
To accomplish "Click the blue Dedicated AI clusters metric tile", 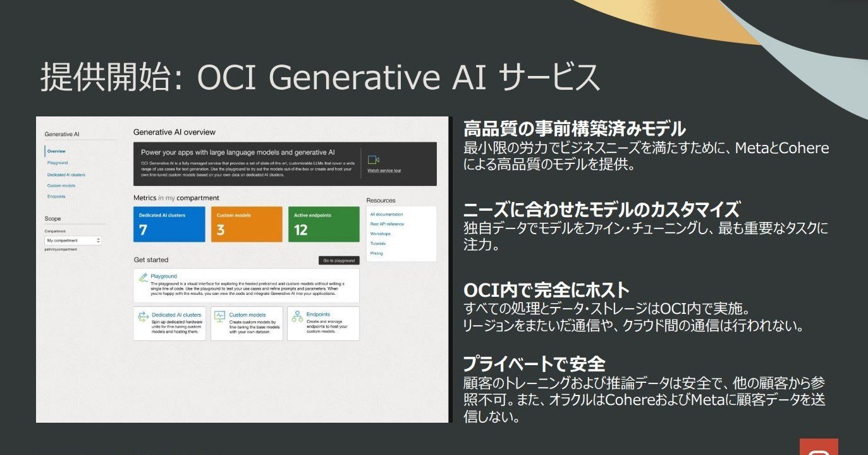I will (x=169, y=224).
